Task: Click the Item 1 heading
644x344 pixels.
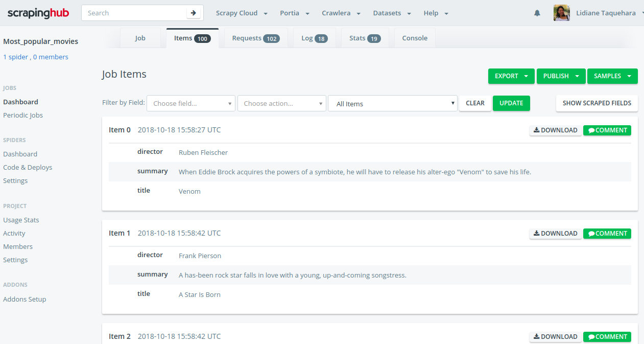Action: (x=120, y=233)
